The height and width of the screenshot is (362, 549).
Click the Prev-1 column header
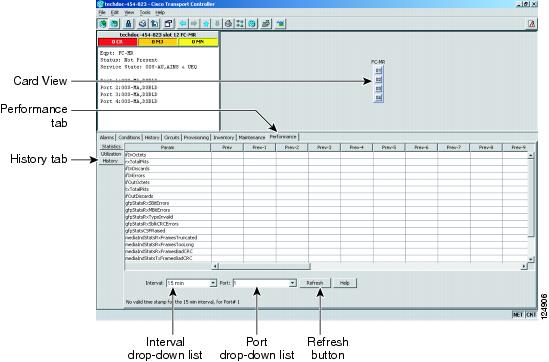click(260, 147)
